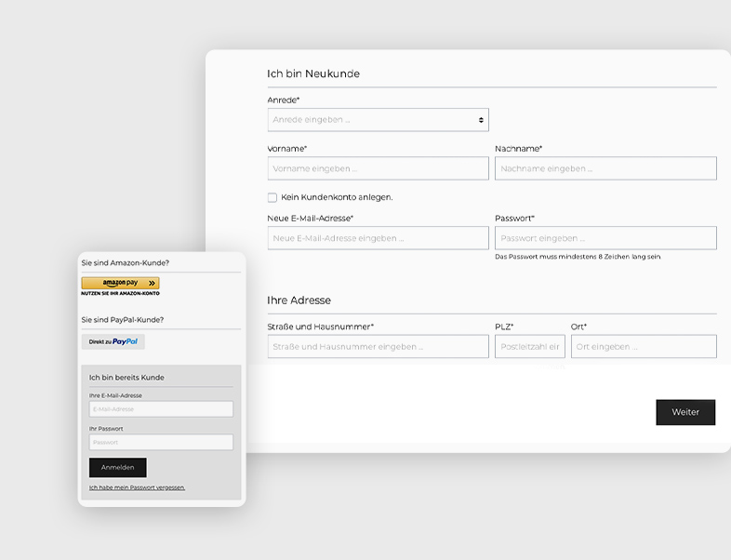Click the Passwort field for new customer
Screen dimensions: 731x560
pos(605,238)
